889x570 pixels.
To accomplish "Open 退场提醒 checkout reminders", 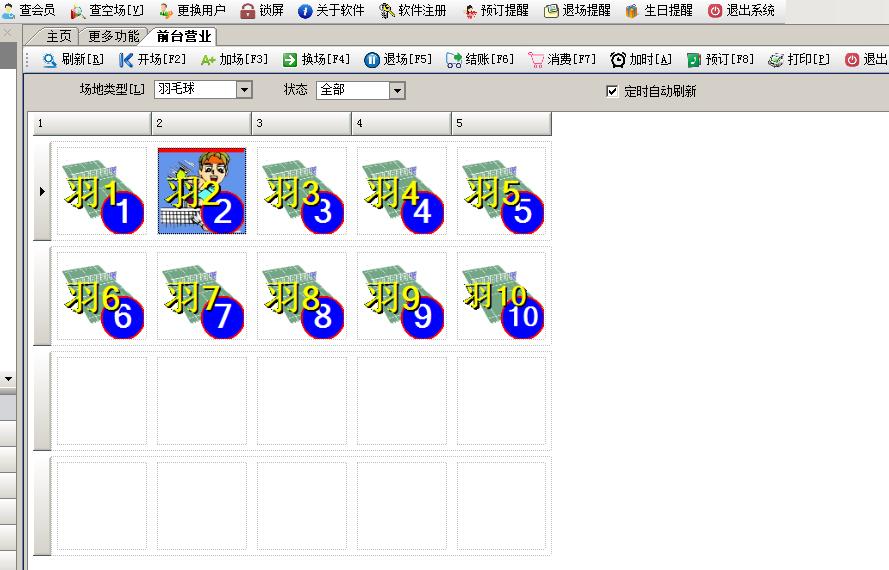I will (x=577, y=10).
